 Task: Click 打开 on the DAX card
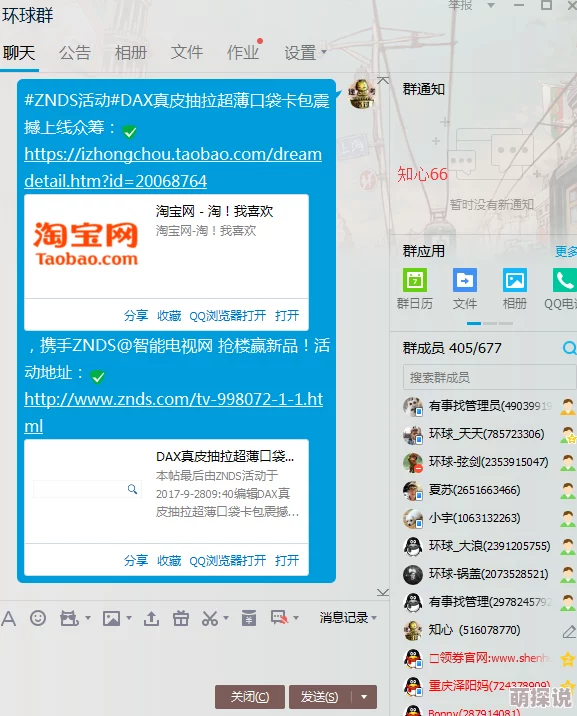point(287,560)
